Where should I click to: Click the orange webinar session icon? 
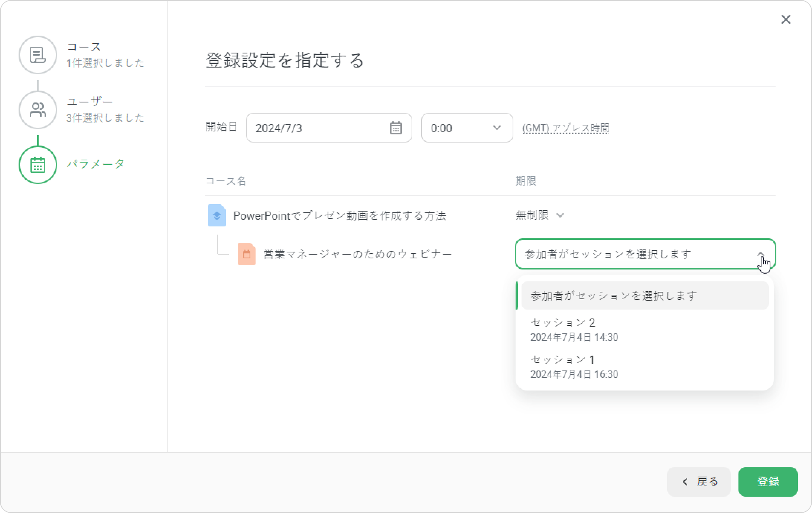pos(247,254)
